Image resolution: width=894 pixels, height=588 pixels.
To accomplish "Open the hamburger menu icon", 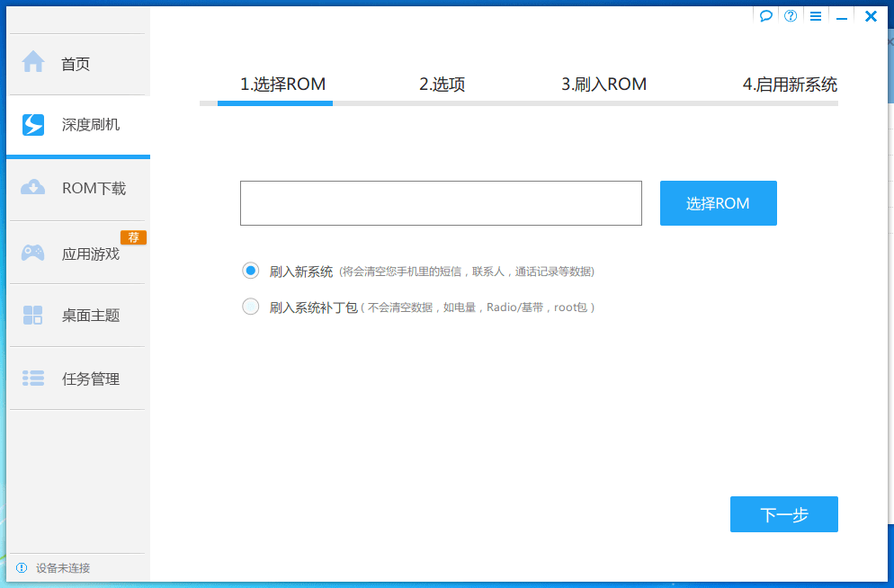I will point(816,16).
